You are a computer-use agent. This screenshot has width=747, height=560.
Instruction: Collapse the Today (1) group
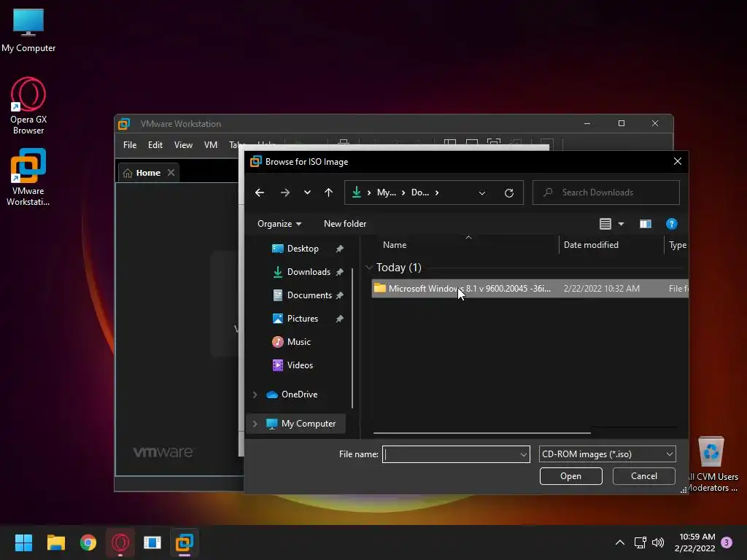tap(368, 268)
